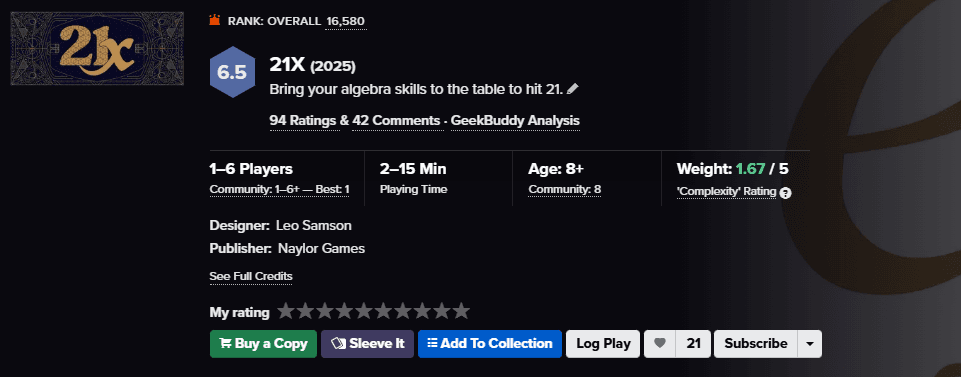Set my rating to the tenth star

click(x=461, y=311)
